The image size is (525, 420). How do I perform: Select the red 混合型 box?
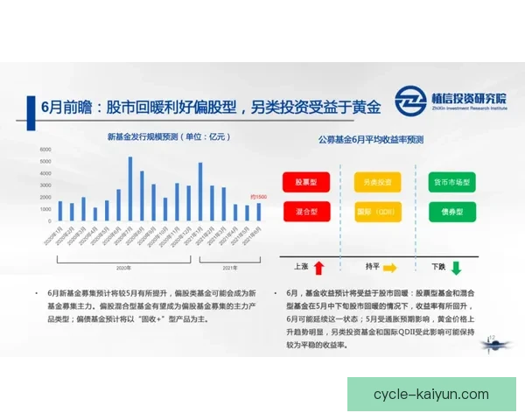click(x=307, y=212)
